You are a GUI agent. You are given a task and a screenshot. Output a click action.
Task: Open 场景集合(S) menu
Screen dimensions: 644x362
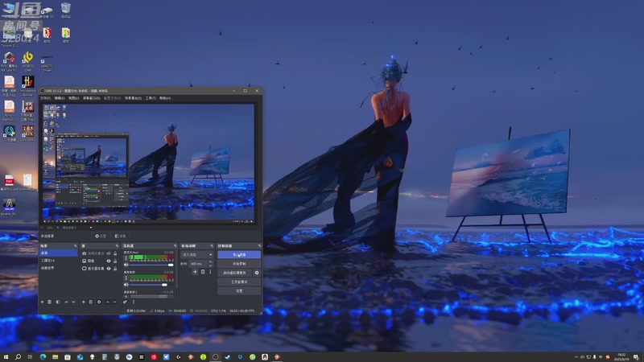(133, 98)
